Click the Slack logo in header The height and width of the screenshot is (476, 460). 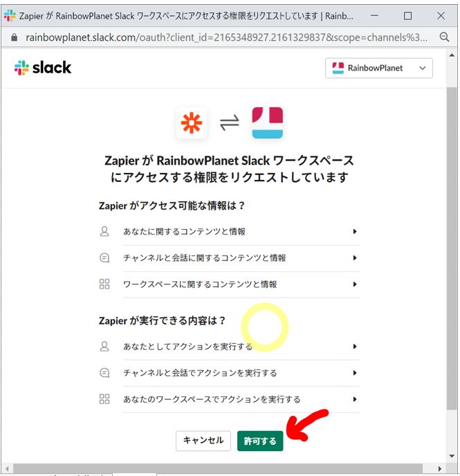[43, 67]
